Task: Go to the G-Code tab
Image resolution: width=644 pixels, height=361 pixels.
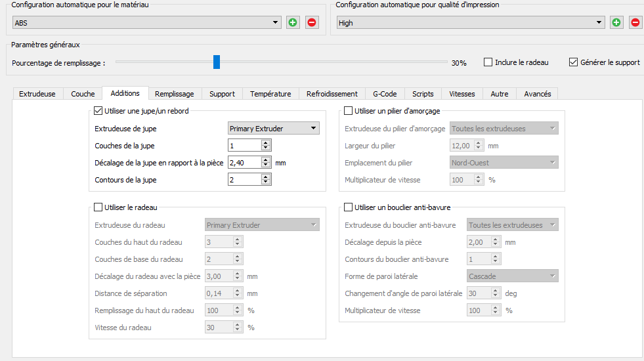Action: click(x=385, y=94)
